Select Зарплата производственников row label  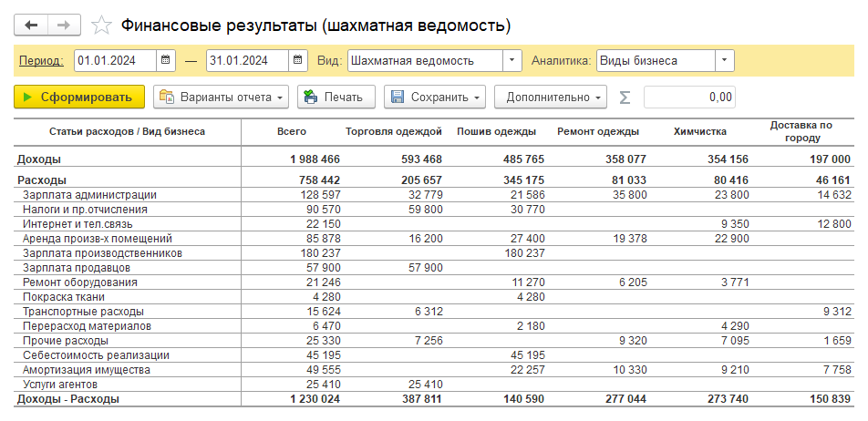click(102, 253)
